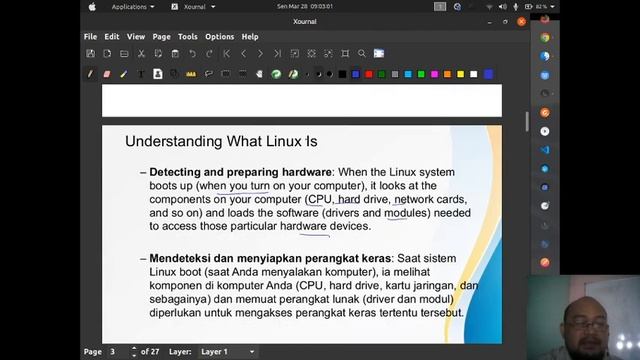The width and height of the screenshot is (640, 360).
Task: Go to the previous page arrow
Action: (x=244, y=53)
